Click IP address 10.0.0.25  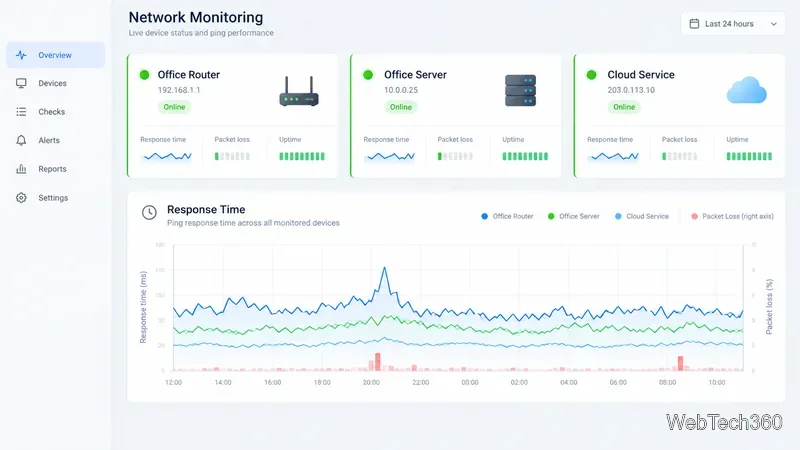pyautogui.click(x=401, y=90)
